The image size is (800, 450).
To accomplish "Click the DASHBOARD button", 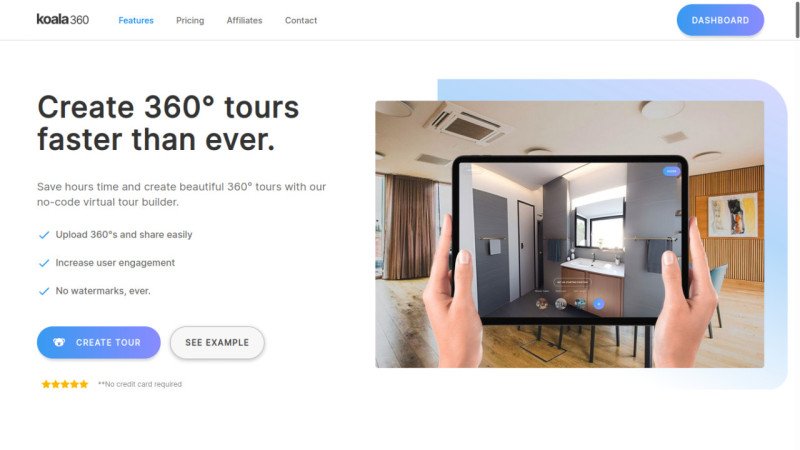I will click(x=720, y=20).
